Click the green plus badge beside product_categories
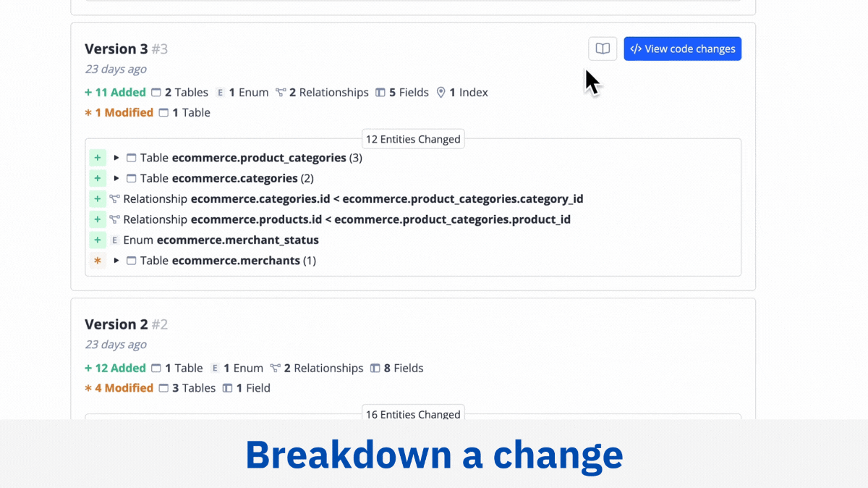868x488 pixels. point(98,158)
